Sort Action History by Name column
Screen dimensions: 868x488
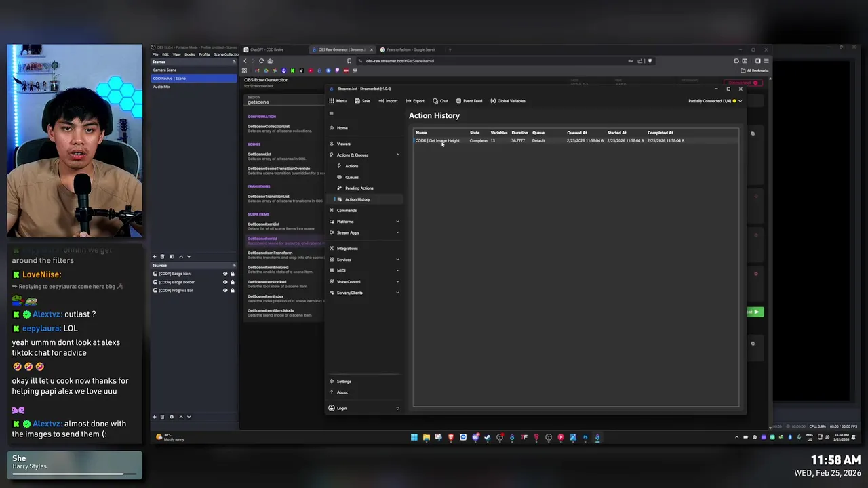[x=421, y=133]
